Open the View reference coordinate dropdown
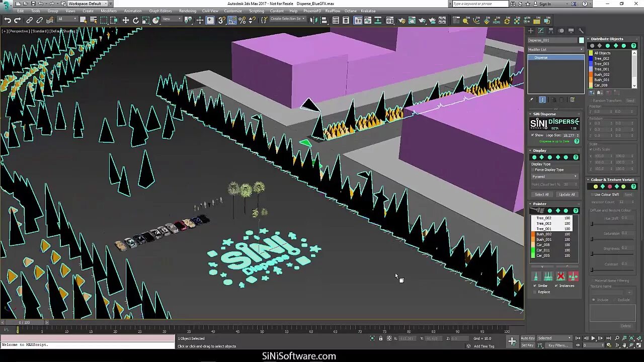Viewport: 644px width, 362px height. coord(172,19)
